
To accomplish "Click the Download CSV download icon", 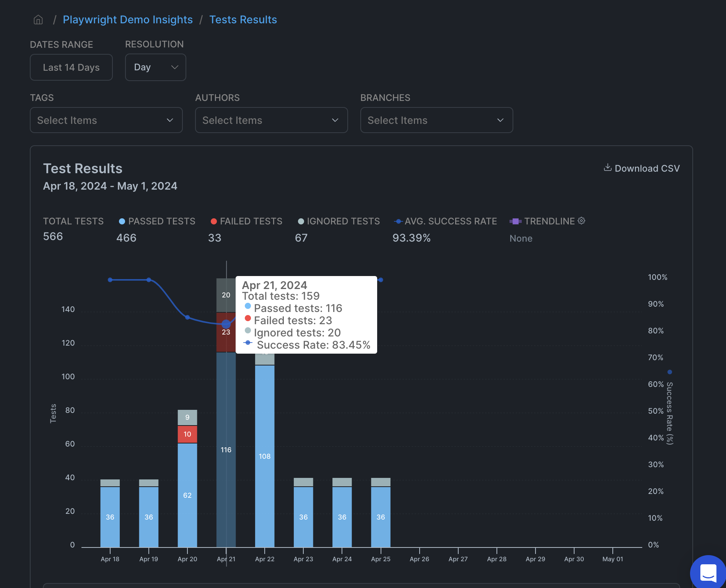I will tap(607, 168).
